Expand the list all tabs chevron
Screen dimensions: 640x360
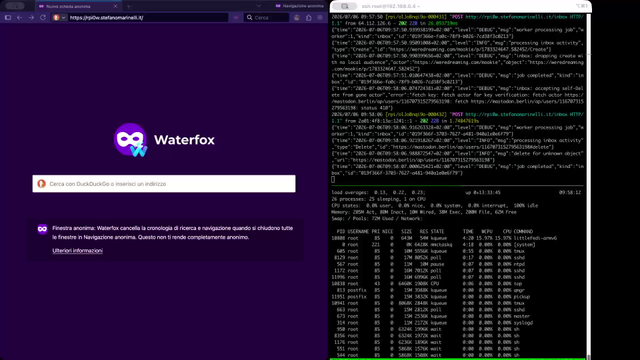(258, 6)
